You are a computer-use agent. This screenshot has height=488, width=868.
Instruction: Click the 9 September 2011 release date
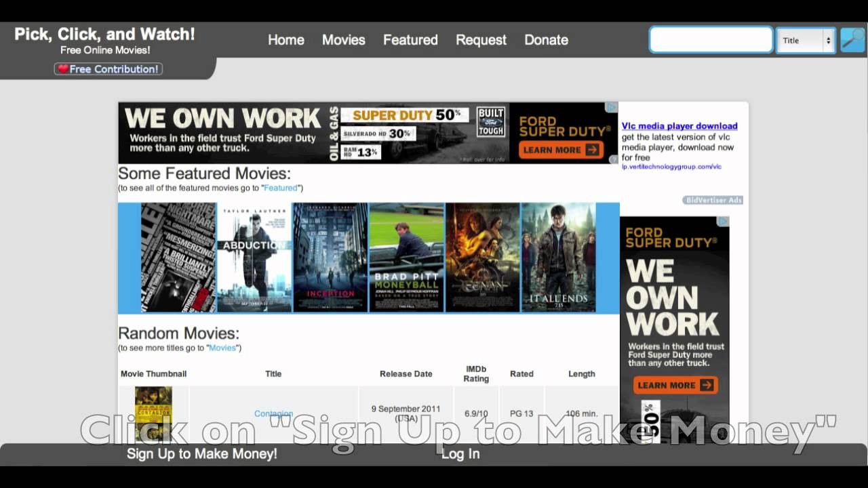[x=406, y=413]
